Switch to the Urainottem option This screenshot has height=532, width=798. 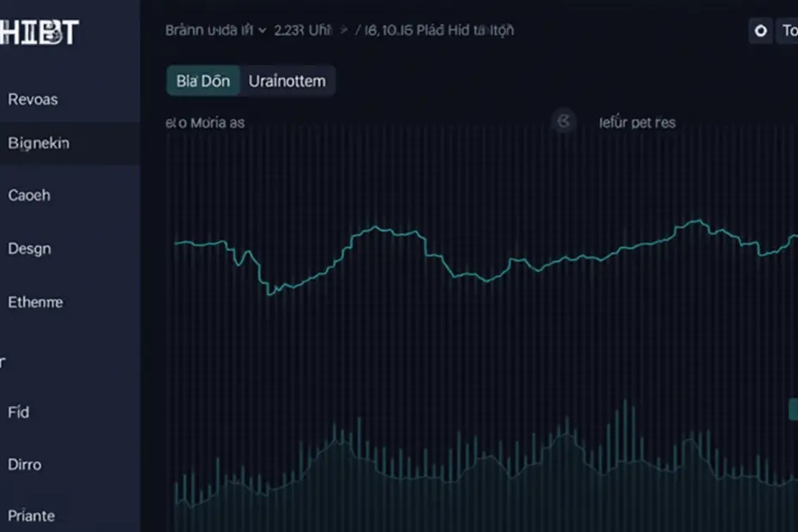point(287,81)
